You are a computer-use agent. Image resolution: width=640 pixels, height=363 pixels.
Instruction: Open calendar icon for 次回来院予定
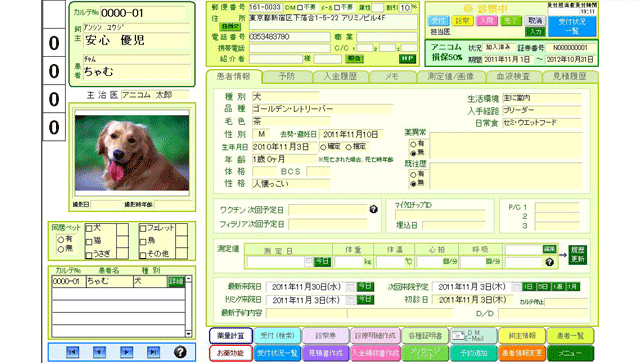(x=516, y=287)
